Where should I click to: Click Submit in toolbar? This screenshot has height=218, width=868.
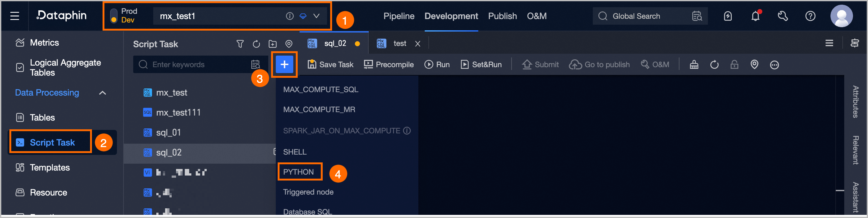[540, 64]
